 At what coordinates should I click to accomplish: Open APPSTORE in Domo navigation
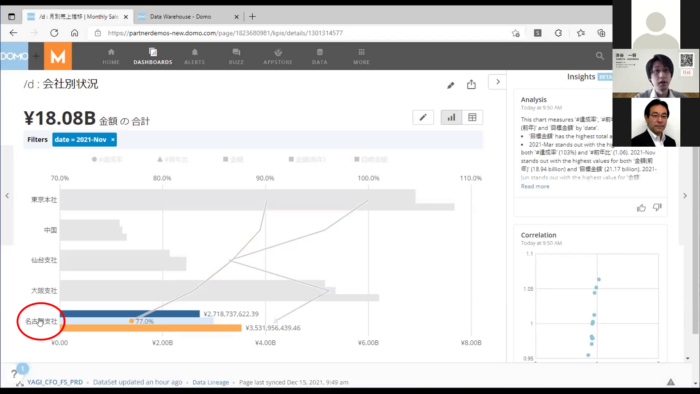point(278,56)
